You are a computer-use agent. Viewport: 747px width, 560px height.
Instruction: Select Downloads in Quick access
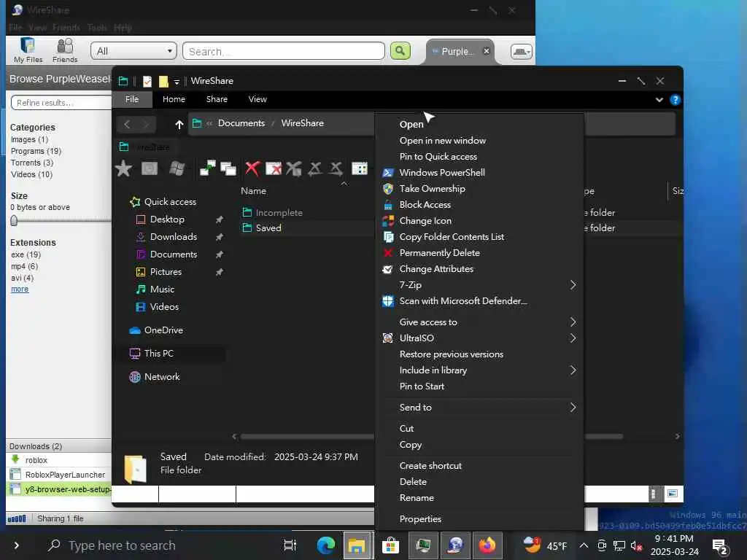point(173,237)
